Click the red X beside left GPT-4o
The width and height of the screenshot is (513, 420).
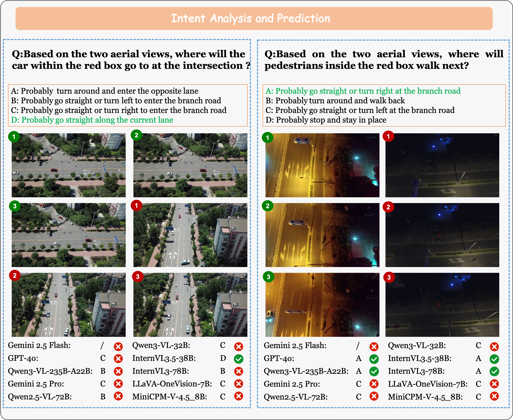[118, 358]
